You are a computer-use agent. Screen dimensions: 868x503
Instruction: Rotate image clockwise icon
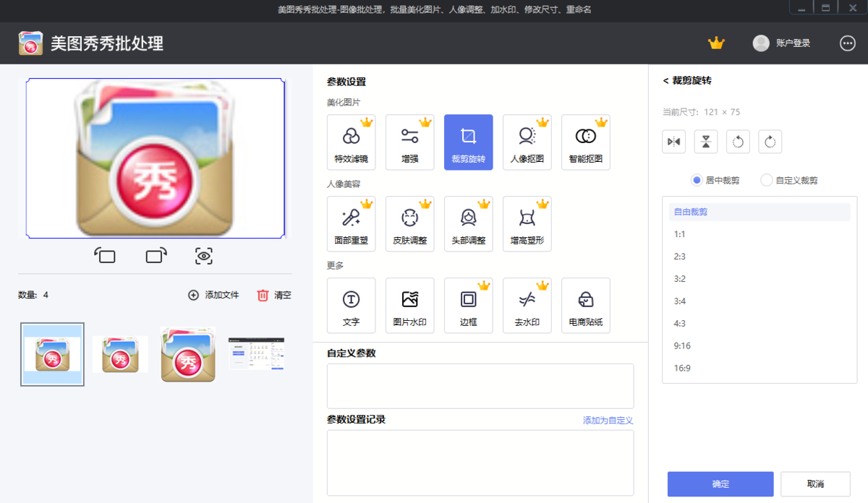770,142
